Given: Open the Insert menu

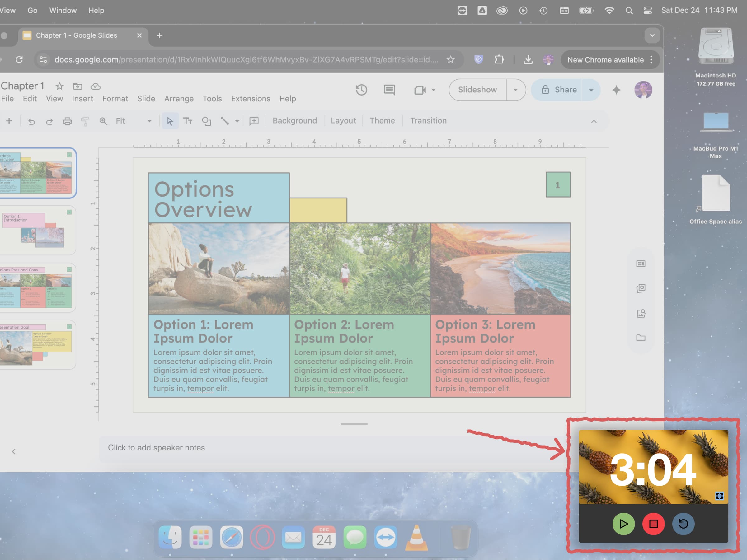Looking at the screenshot, I should [82, 99].
